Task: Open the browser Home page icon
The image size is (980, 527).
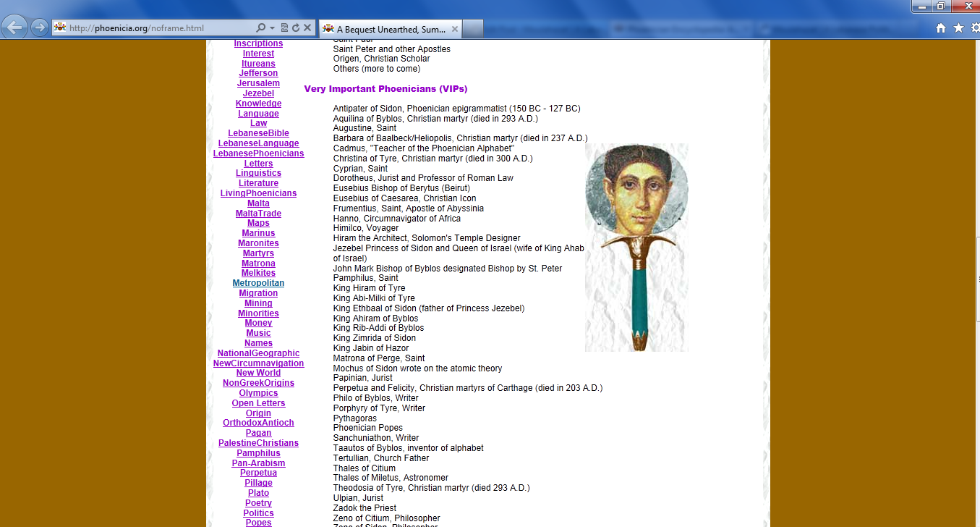Action: coord(941,28)
